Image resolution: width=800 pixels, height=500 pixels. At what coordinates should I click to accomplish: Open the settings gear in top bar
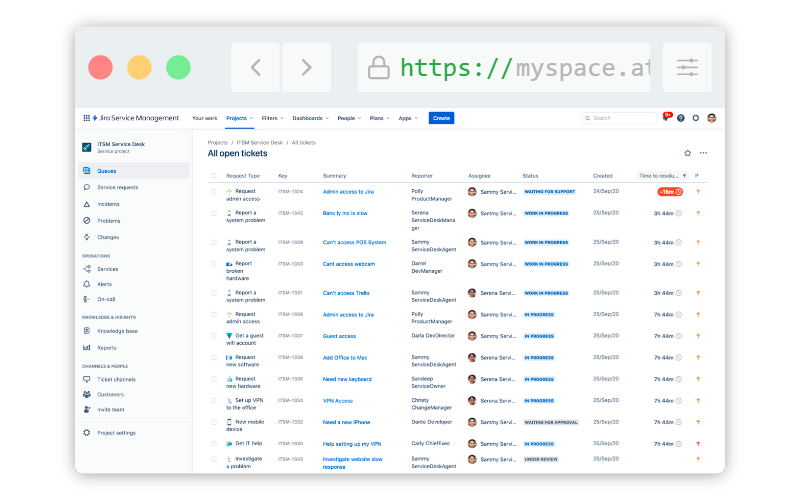tap(695, 118)
